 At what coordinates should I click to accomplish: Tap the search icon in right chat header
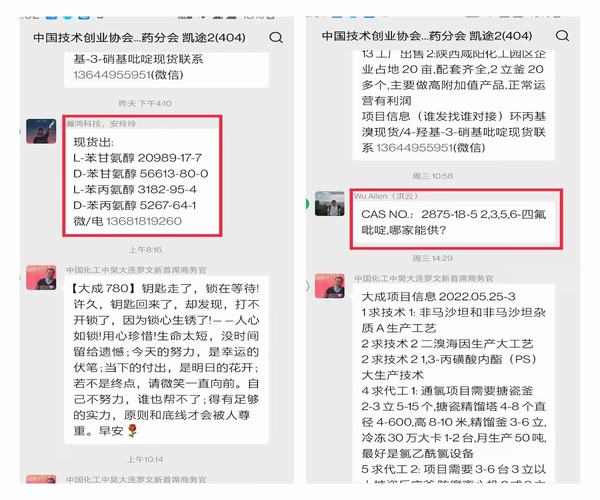[562, 36]
